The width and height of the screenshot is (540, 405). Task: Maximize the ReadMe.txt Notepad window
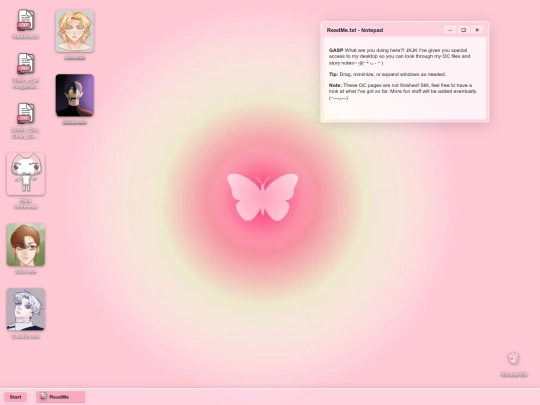tap(464, 30)
